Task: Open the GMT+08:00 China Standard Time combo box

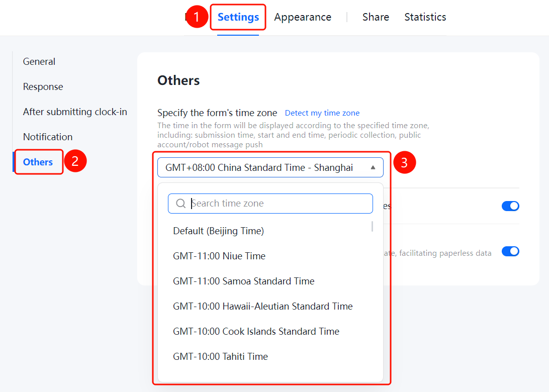Action: pos(270,168)
